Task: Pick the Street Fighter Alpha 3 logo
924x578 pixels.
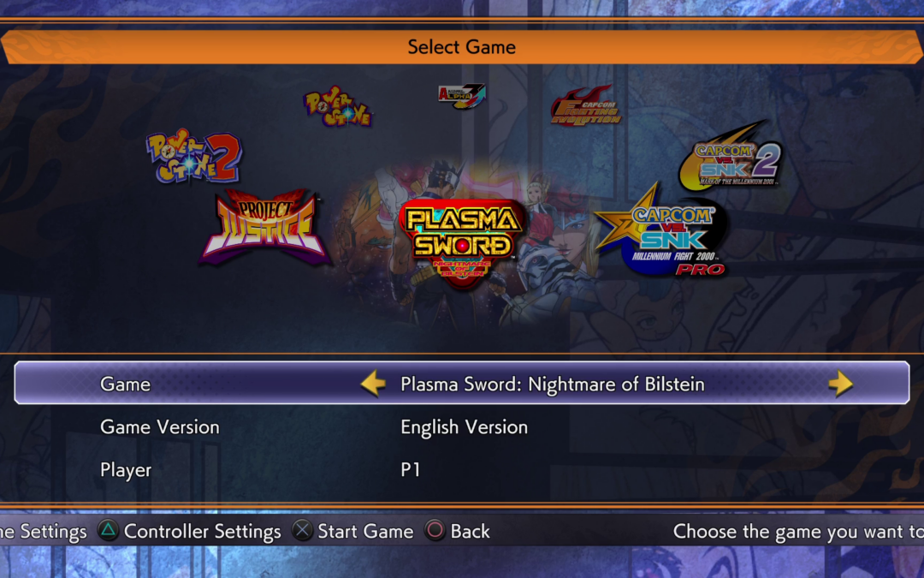Action: tap(462, 96)
